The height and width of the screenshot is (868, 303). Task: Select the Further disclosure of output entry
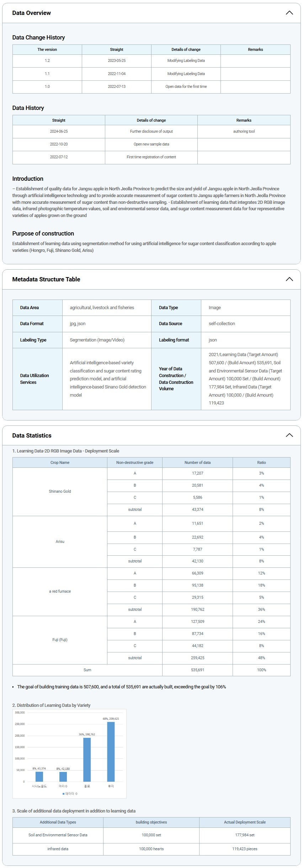point(151,131)
